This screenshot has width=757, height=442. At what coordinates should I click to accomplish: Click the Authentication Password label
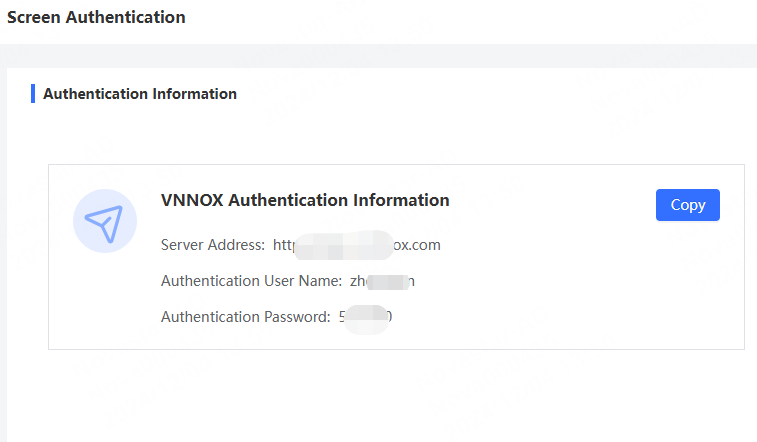tap(246, 317)
